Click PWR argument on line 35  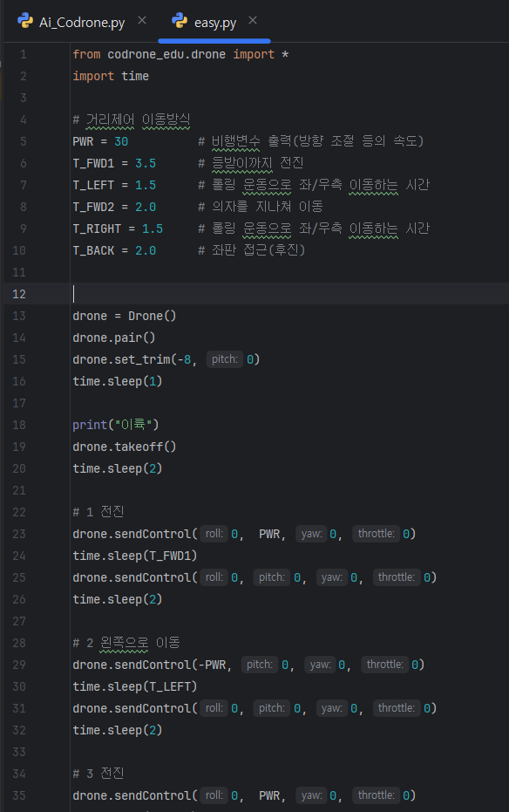(269, 795)
